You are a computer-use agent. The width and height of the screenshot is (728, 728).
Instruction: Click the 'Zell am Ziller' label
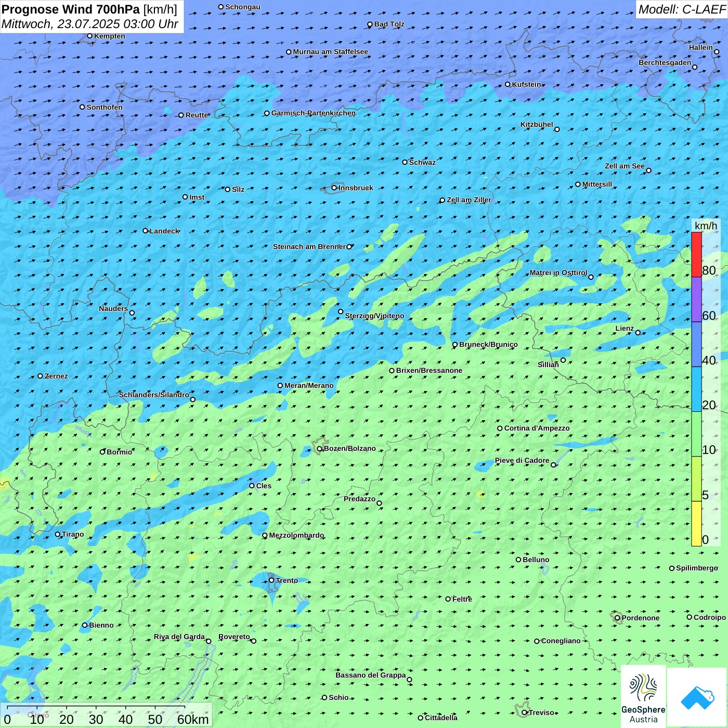(469, 200)
